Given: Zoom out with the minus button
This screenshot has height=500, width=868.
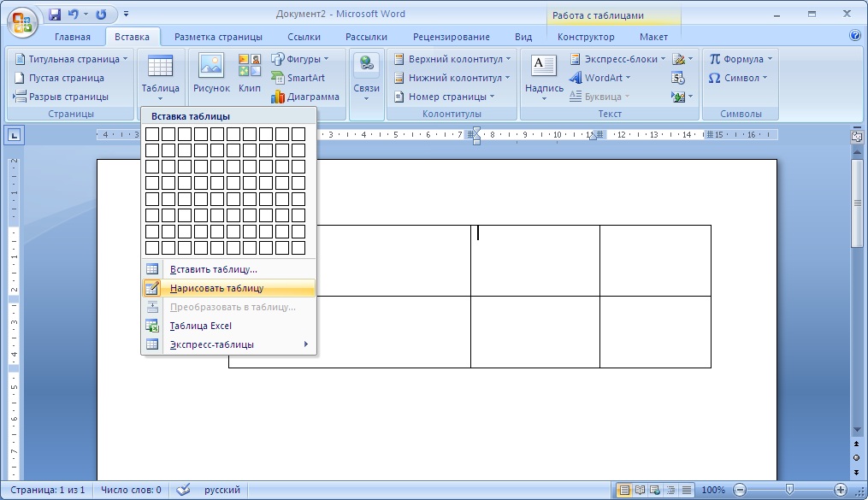Looking at the screenshot, I should coord(740,490).
